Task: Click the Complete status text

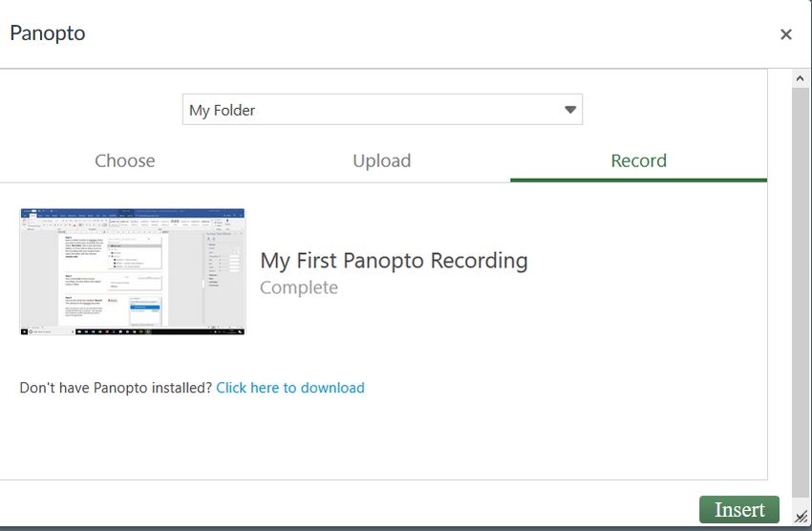Action: 299,287
